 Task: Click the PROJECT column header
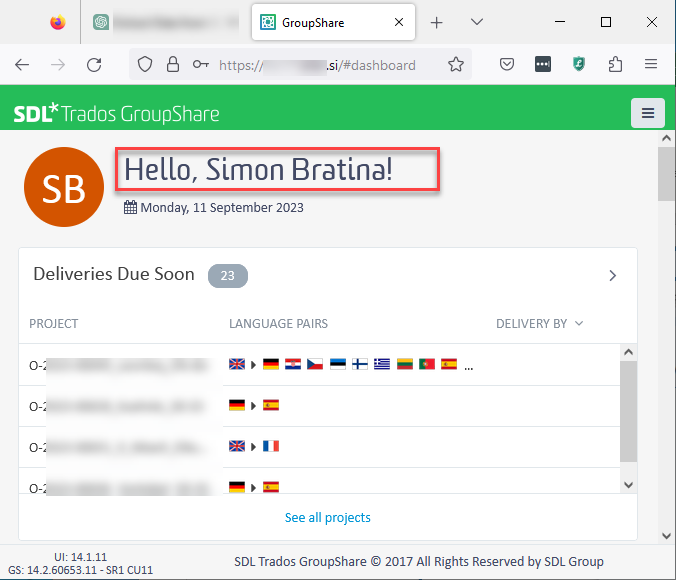pyautogui.click(x=53, y=323)
